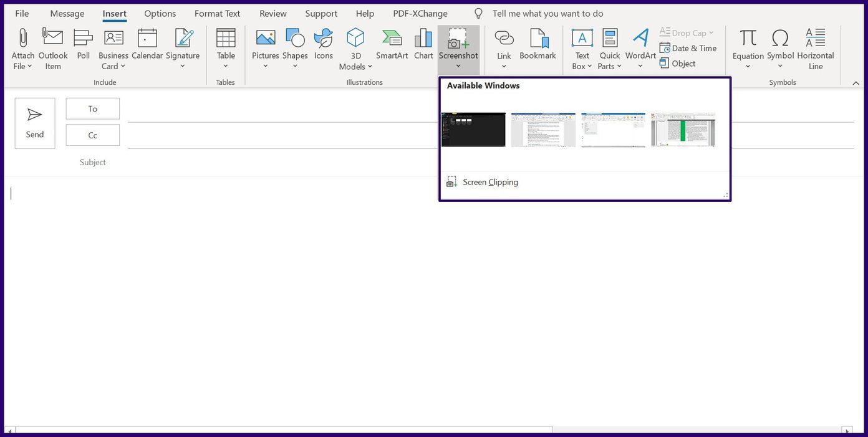Click the Pictures icon
The width and height of the screenshot is (868, 437).
coord(266,37)
